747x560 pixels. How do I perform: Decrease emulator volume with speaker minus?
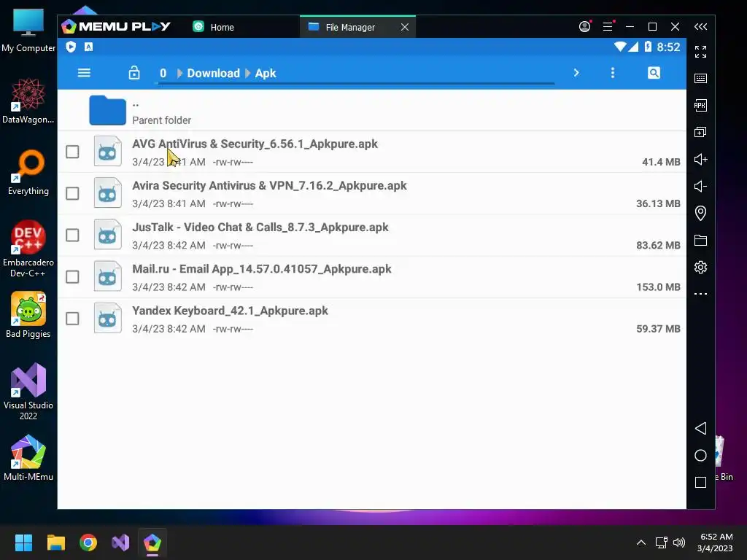click(700, 186)
